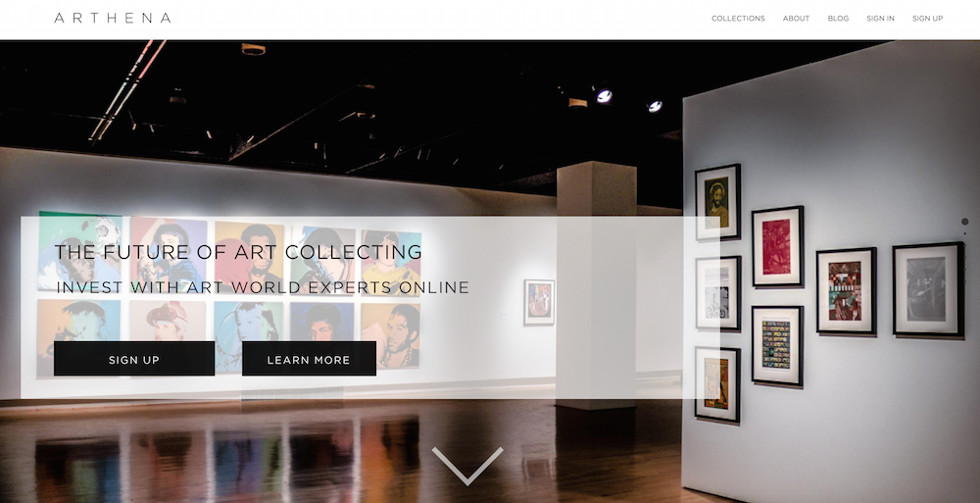Click the LEARN MORE button
Screen dimensions: 980x503
[x=309, y=359]
